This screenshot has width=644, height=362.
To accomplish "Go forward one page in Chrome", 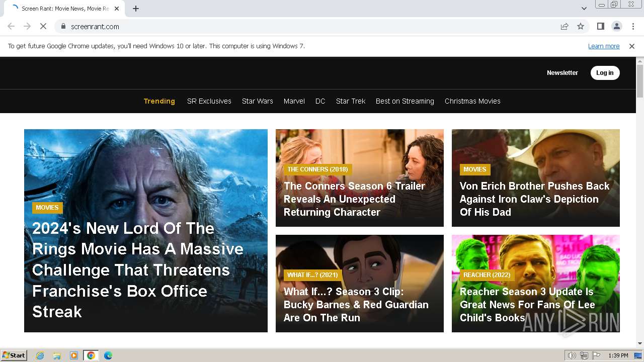I will click(x=27, y=26).
